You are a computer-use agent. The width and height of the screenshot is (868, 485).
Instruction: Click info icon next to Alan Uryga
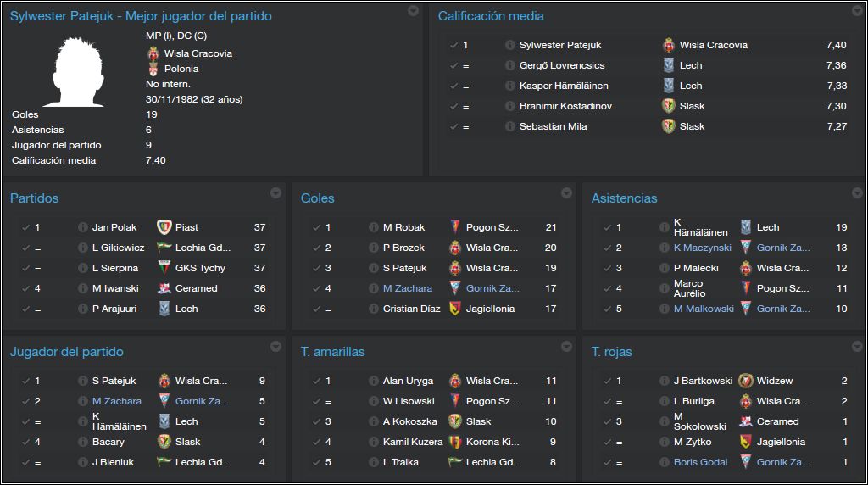pyautogui.click(x=374, y=381)
